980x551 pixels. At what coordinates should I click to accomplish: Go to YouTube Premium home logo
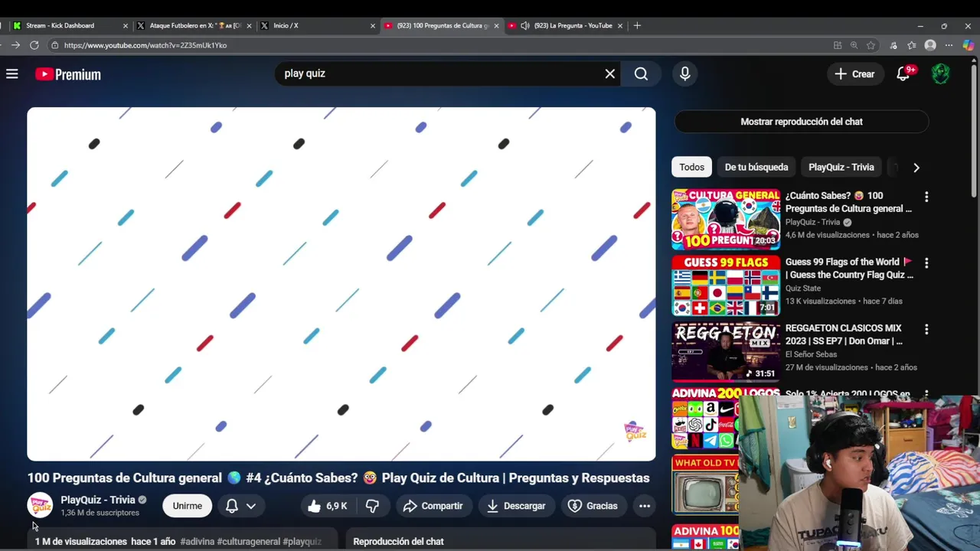point(68,74)
